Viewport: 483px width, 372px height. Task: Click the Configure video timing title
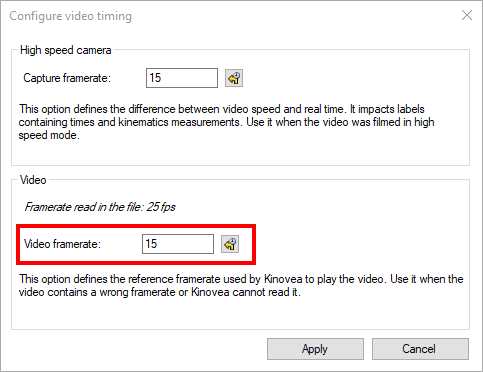pyautogui.click(x=71, y=16)
